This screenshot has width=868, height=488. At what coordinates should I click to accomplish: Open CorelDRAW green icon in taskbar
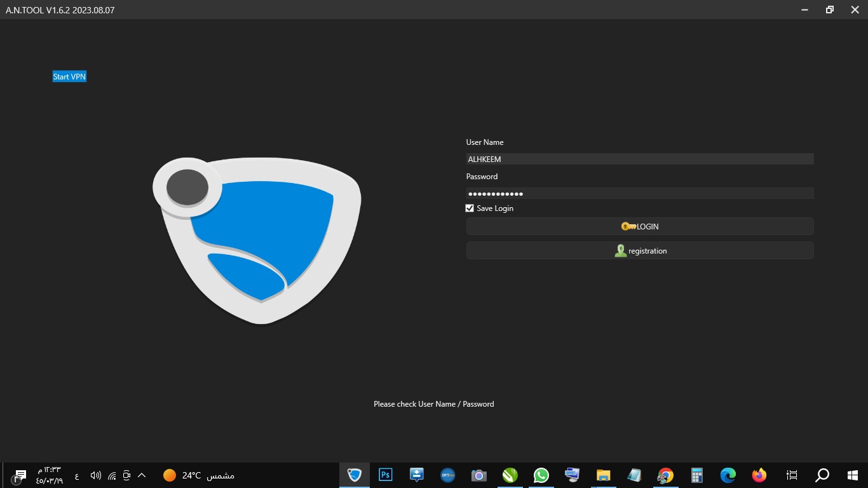click(510, 475)
